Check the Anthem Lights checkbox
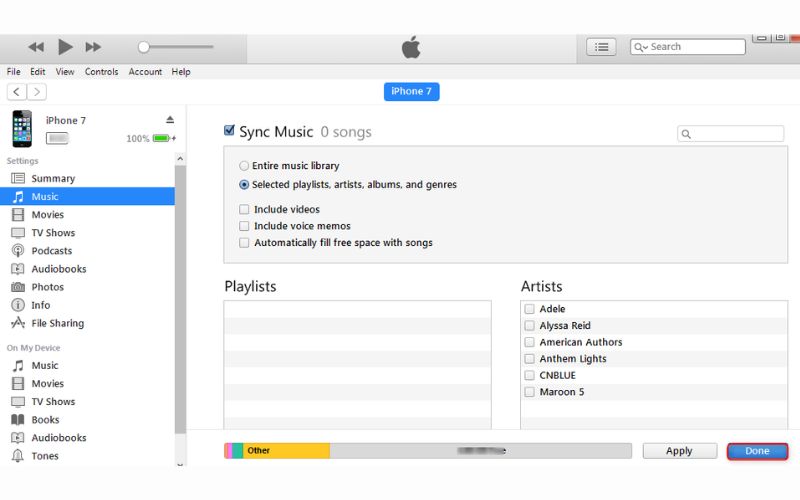Screen dimensions: 800x500 click(530, 359)
